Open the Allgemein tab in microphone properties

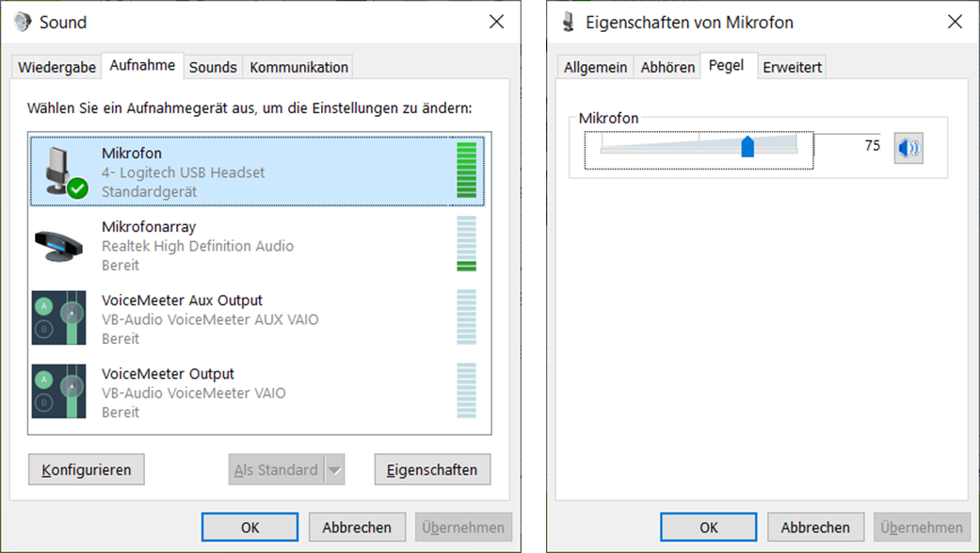point(595,67)
